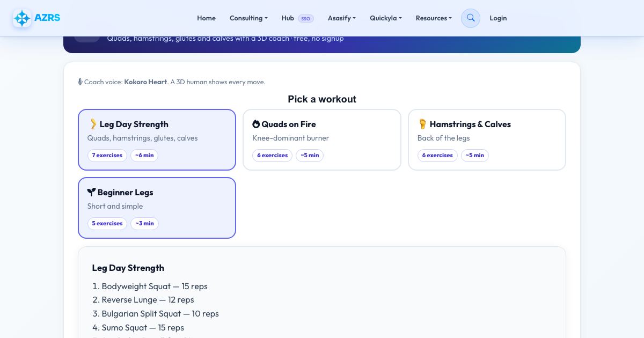Screen dimensions: 644x338
Task: Open the Home menu item
Action: (206, 18)
